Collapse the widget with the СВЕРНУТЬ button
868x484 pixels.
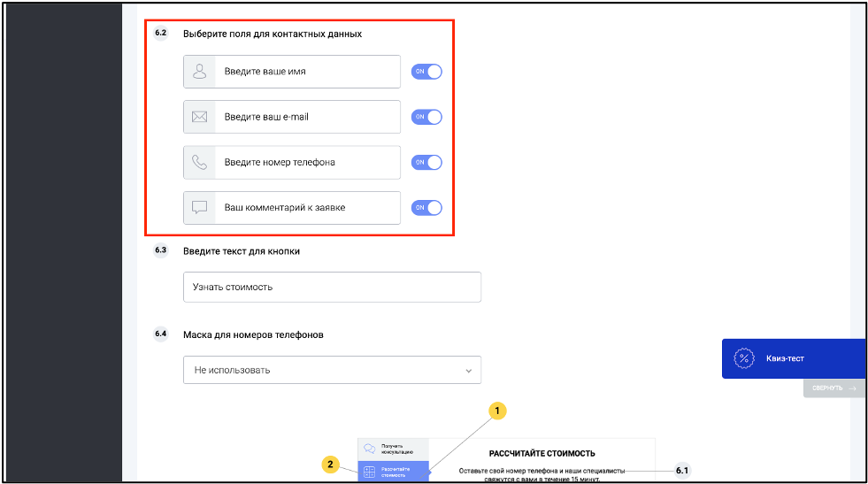coord(833,388)
